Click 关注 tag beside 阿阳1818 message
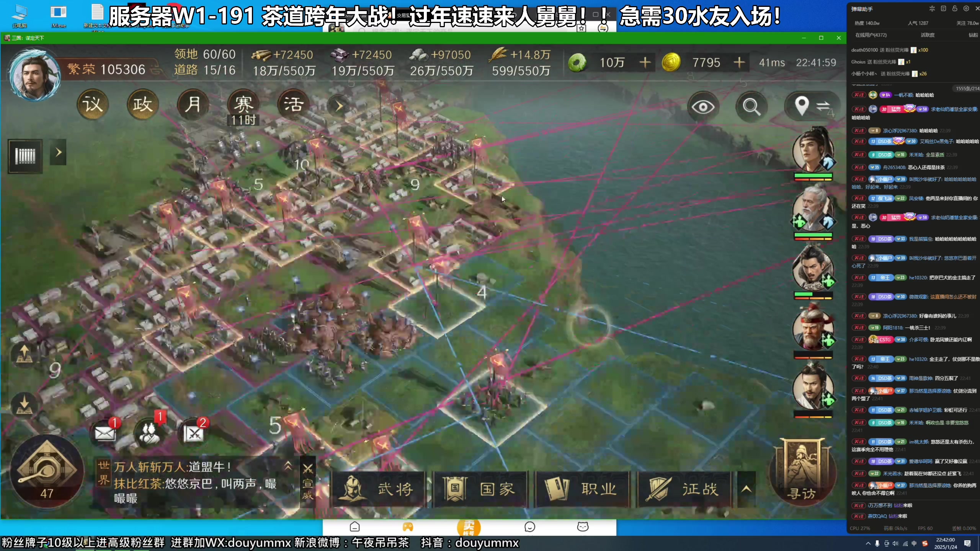The width and height of the screenshot is (980, 551). click(858, 328)
